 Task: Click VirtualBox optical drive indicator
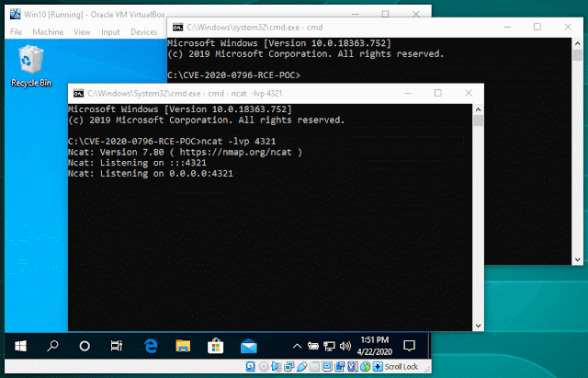(264, 366)
